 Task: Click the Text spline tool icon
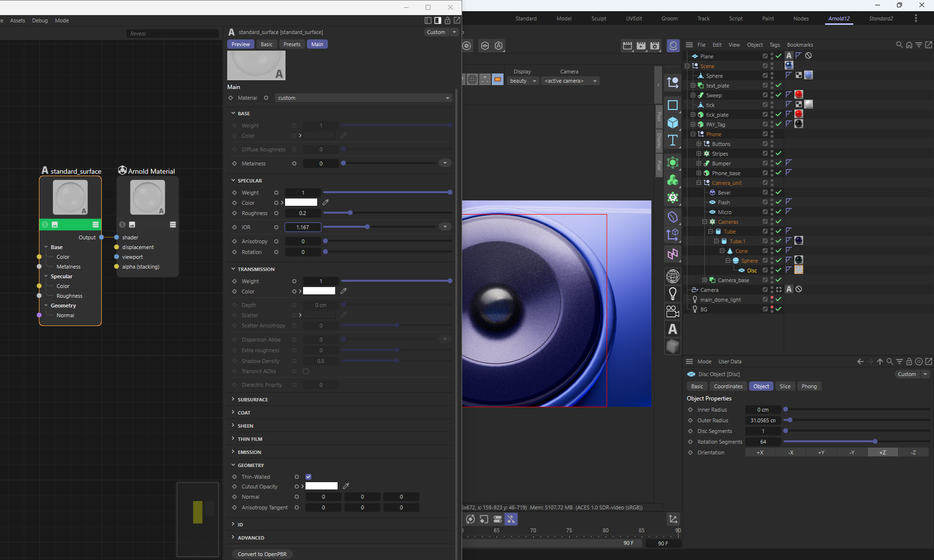point(673,141)
